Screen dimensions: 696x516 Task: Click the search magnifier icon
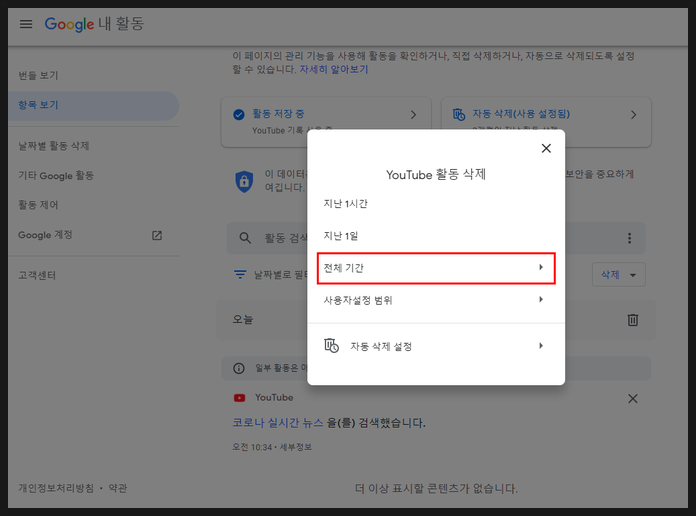click(245, 238)
